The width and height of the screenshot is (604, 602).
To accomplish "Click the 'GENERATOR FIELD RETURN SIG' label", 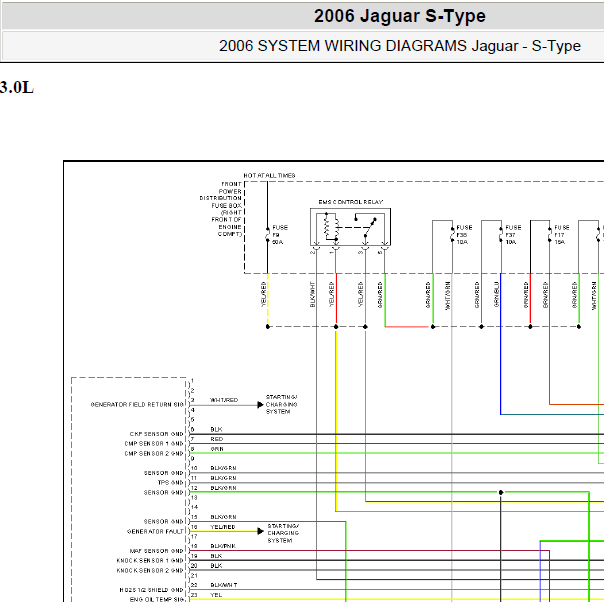I will pos(137,404).
